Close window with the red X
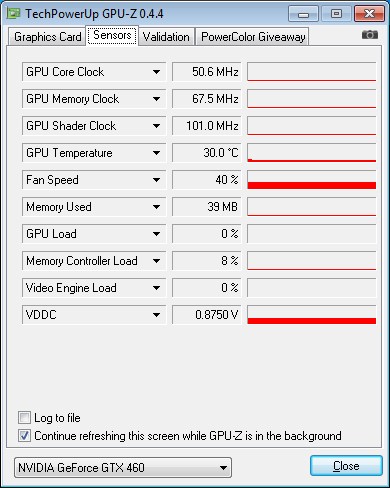Screen dimensions: 390x488 point(369,14)
